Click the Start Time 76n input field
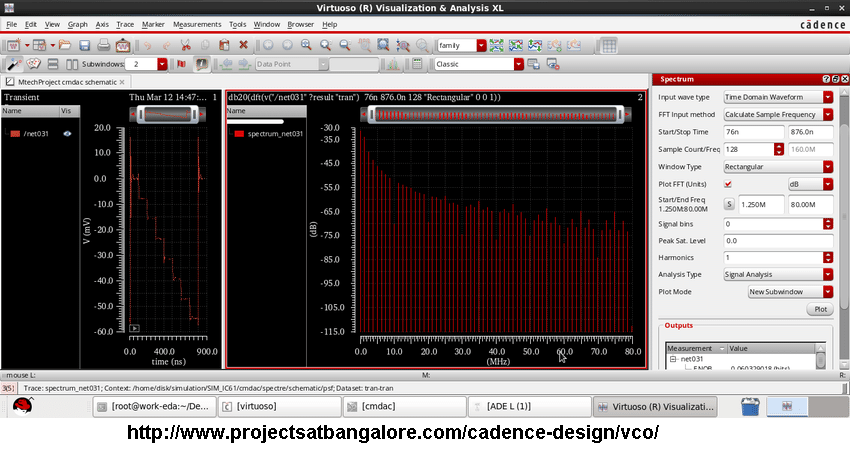 753,132
